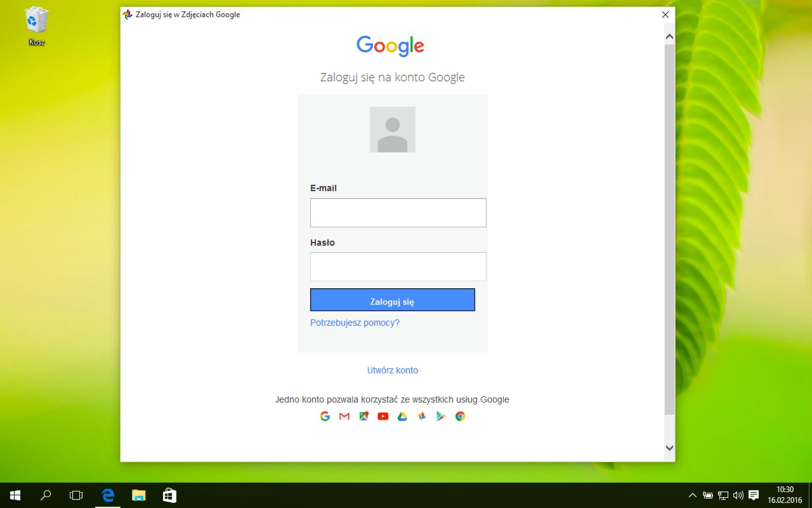812x508 pixels.
Task: Click the network tray icon
Action: point(723,495)
